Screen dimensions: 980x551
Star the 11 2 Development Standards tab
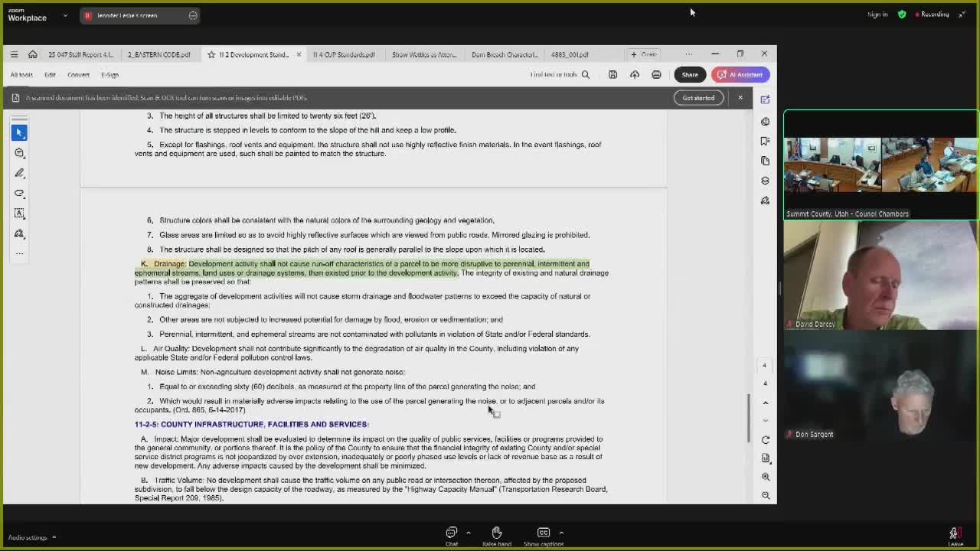click(x=211, y=54)
